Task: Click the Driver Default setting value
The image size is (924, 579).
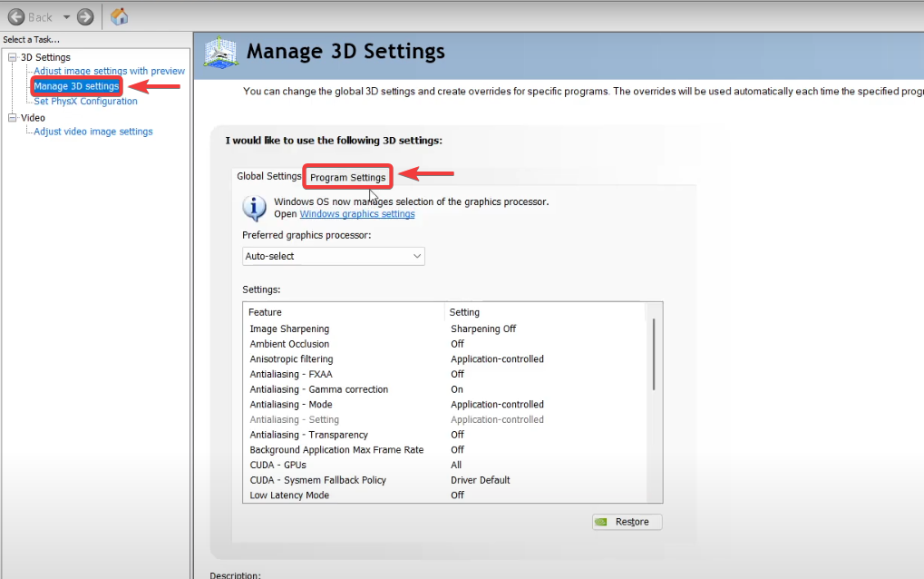Action: click(481, 480)
